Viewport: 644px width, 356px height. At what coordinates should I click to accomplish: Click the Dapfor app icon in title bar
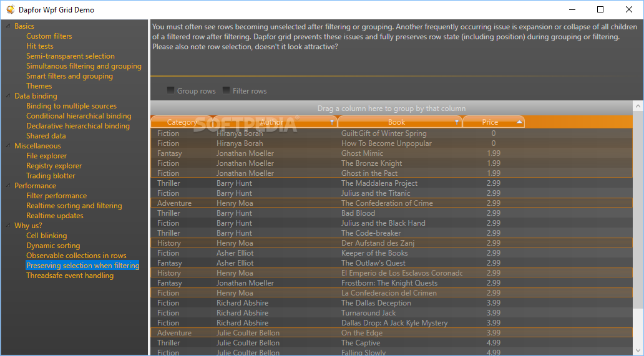[x=10, y=9]
